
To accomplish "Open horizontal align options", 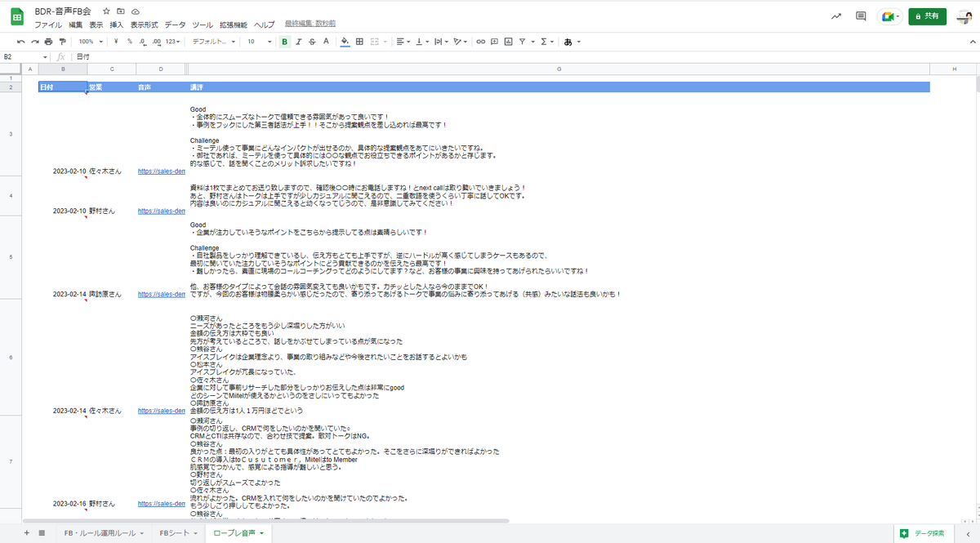I will (403, 41).
